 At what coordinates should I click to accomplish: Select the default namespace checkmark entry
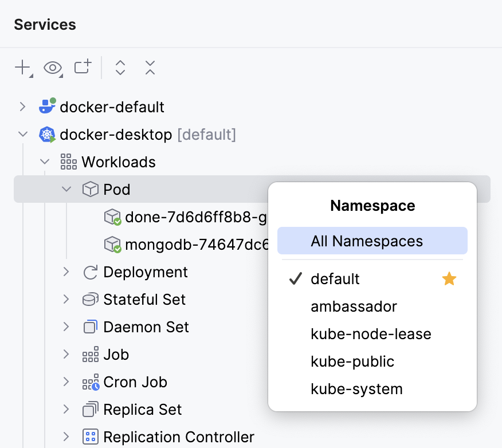[335, 279]
